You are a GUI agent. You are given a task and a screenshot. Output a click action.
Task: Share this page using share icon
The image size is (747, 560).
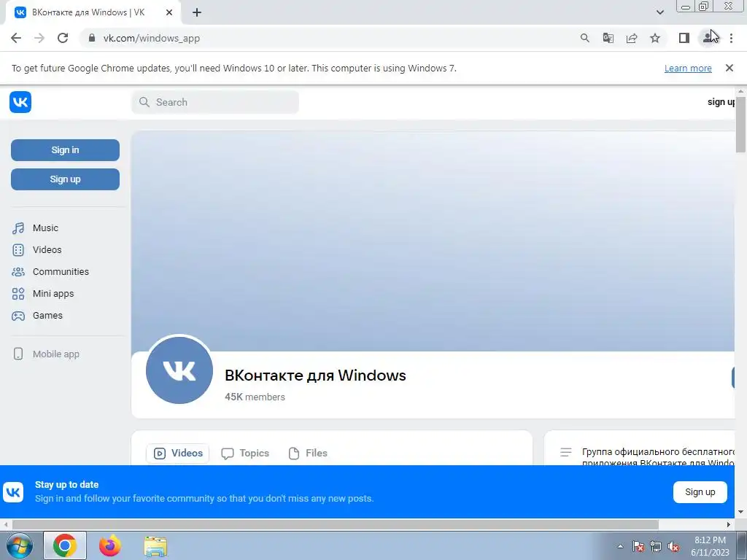tap(632, 38)
